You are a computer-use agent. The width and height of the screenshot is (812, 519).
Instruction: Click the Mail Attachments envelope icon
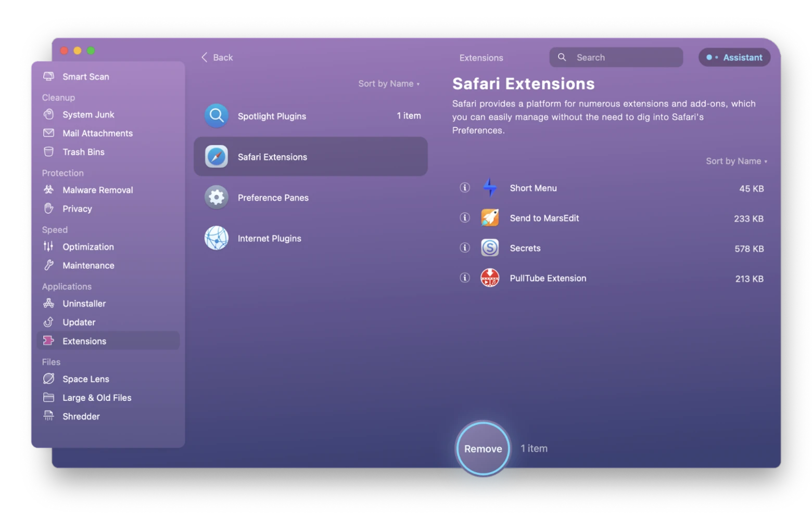tap(48, 133)
